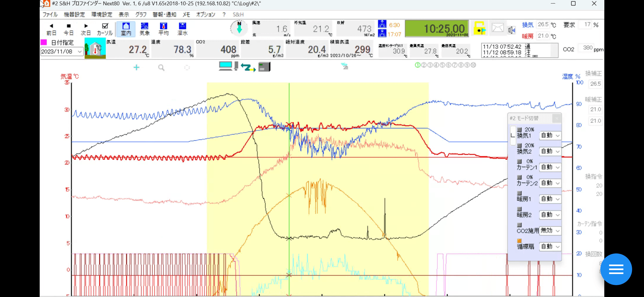
Task: Toggle the 換気1 indicator checkbox
Action: tap(519, 130)
